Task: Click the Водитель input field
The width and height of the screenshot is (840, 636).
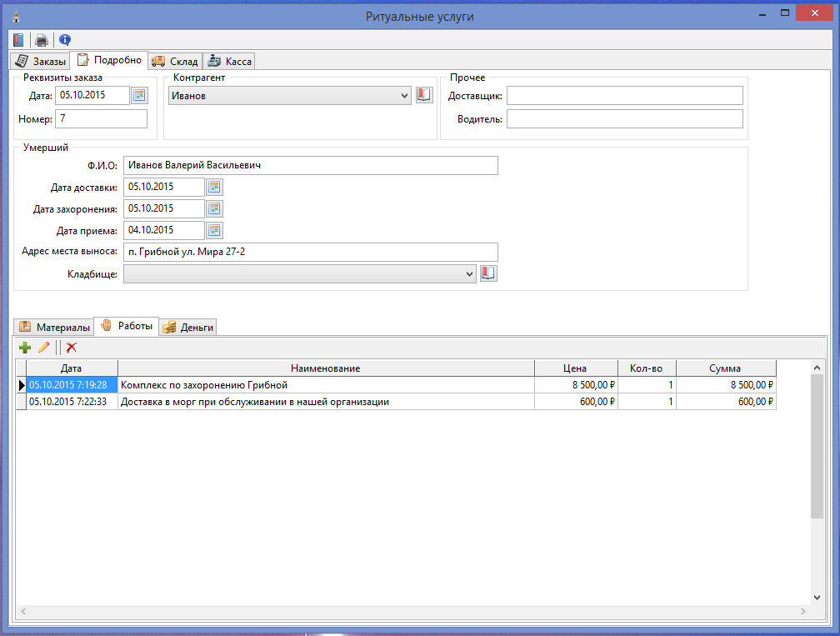Action: 625,119
